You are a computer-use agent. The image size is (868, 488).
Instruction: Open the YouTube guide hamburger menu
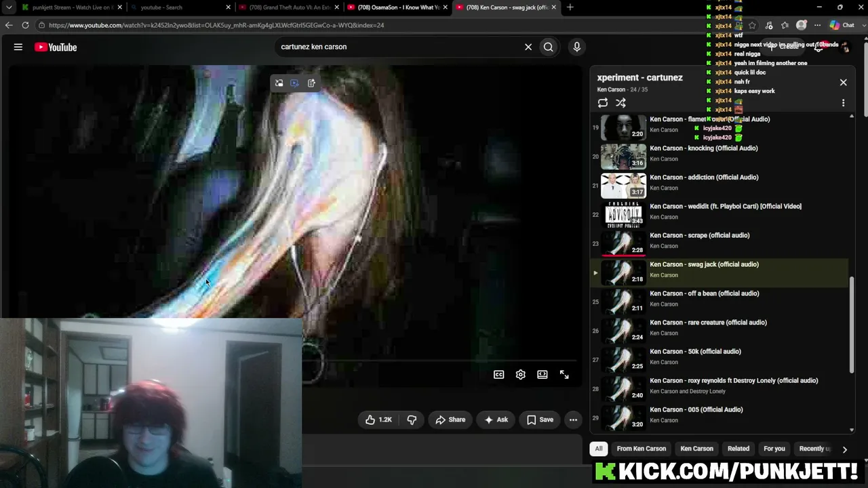point(18,47)
